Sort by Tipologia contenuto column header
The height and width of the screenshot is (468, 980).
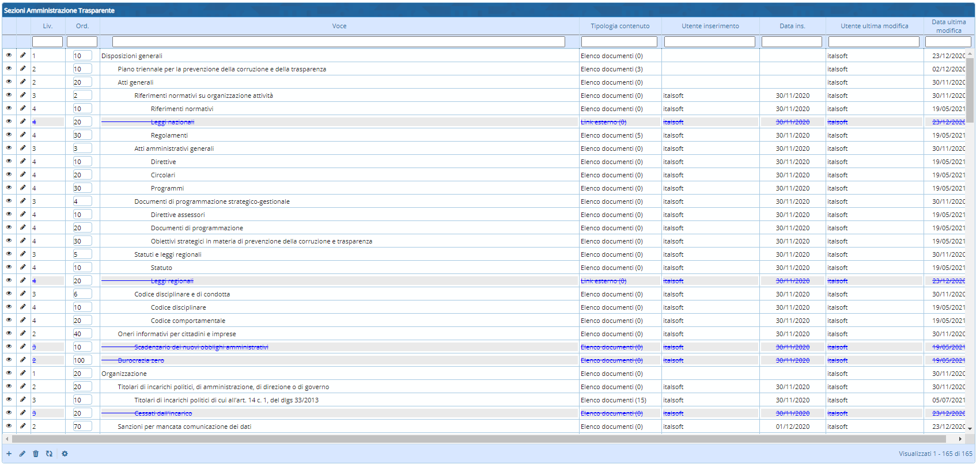620,26
